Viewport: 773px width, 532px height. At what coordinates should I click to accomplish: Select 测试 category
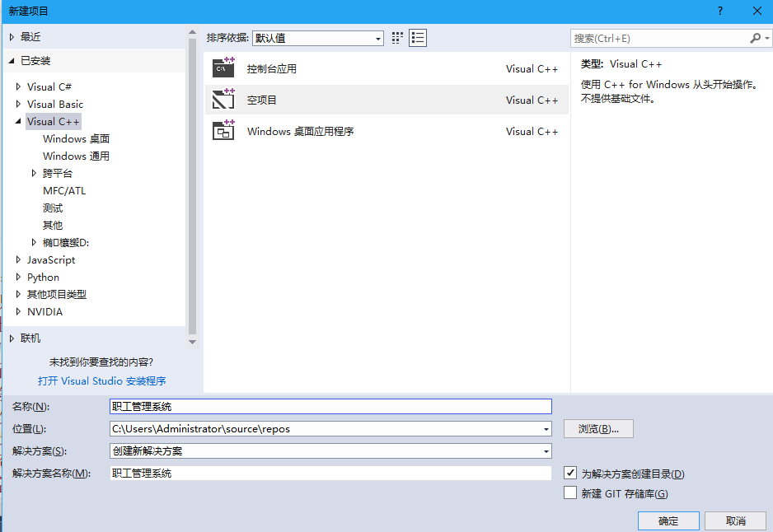[53, 208]
